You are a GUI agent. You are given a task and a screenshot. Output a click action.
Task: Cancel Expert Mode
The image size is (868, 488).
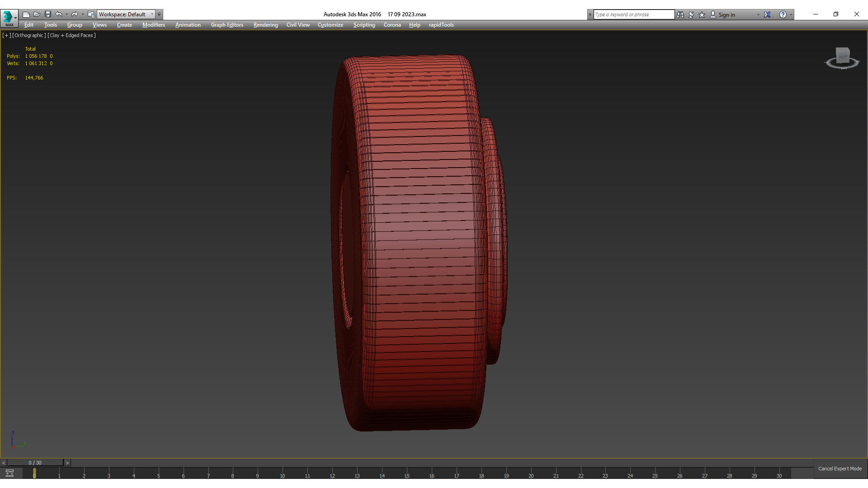tap(840, 469)
